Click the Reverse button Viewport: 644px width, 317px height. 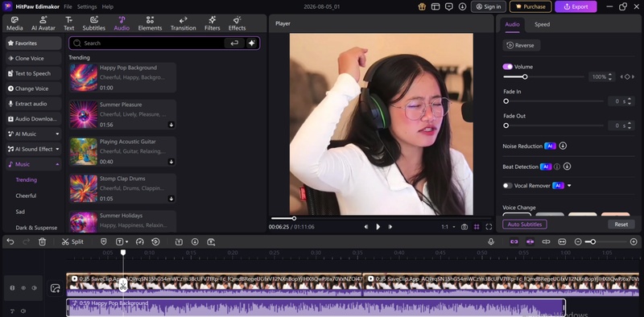tap(521, 45)
